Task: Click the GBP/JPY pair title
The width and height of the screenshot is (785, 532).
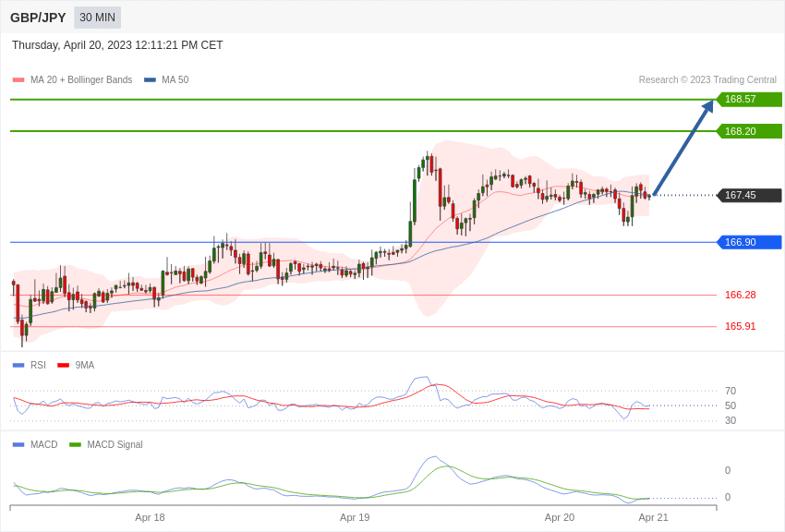Action: pyautogui.click(x=38, y=18)
